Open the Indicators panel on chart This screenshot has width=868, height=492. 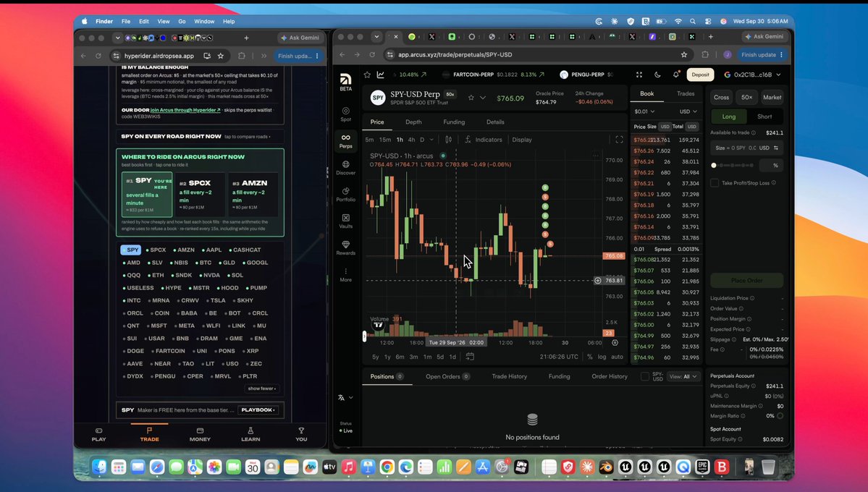pos(484,140)
